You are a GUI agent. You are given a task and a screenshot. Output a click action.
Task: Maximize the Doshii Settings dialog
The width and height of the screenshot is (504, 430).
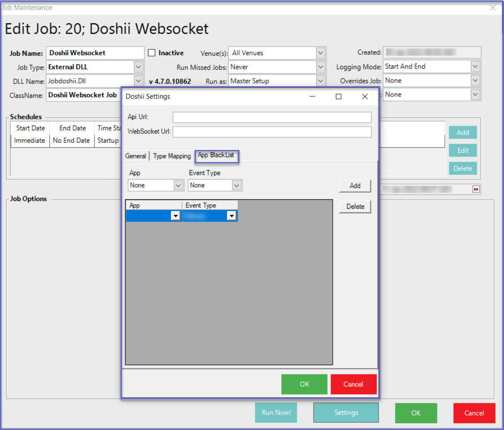pos(339,96)
